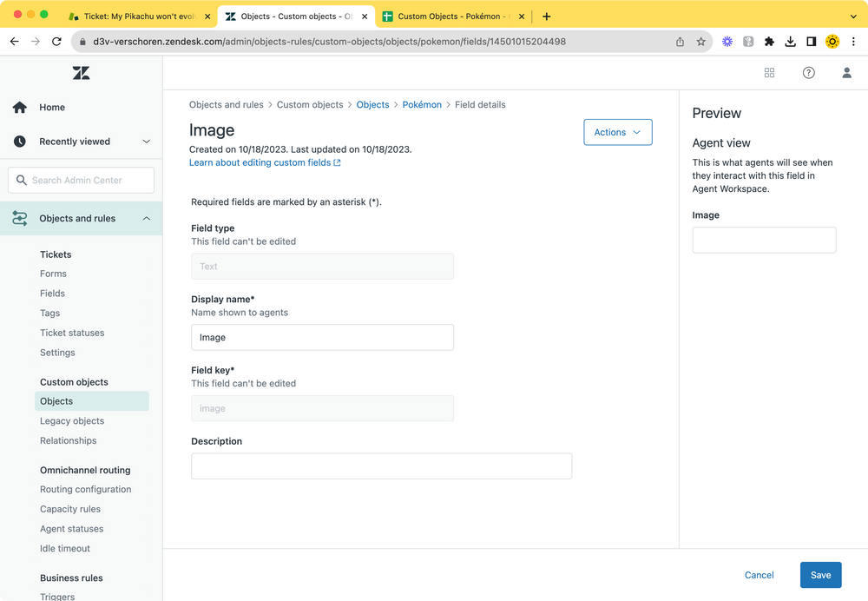Viewport: 868px width, 601px height.
Task: Open the browser downloads icon
Action: tap(790, 41)
